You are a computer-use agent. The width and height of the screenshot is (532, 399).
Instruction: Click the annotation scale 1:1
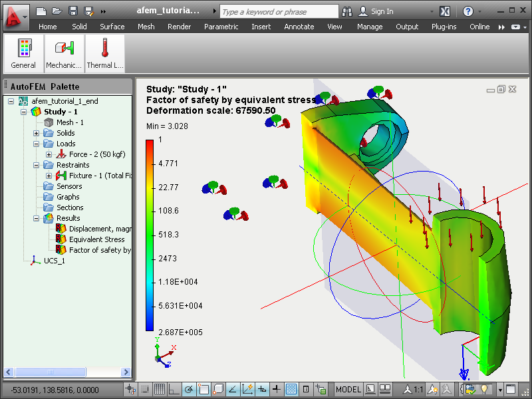coord(414,389)
